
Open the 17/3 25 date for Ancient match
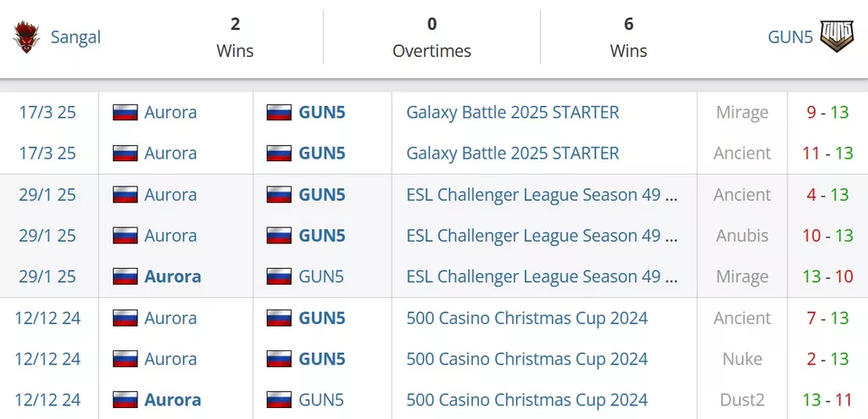47,154
